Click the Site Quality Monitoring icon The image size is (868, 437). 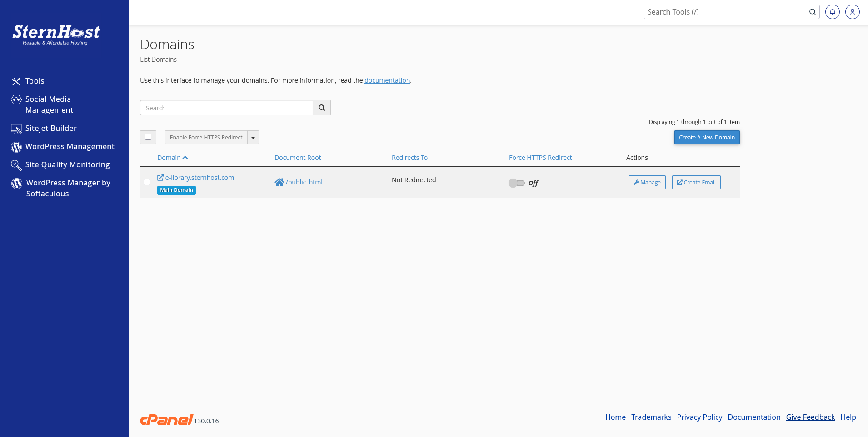tap(16, 165)
